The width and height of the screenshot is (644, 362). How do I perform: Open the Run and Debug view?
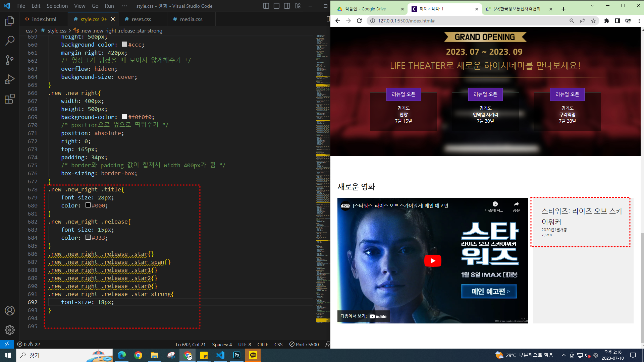[10, 79]
